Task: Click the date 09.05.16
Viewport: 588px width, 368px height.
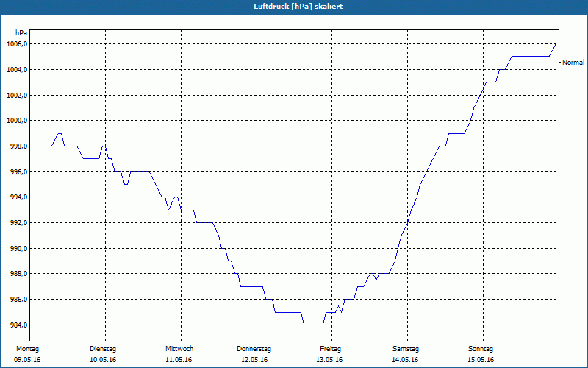Action: [27, 360]
